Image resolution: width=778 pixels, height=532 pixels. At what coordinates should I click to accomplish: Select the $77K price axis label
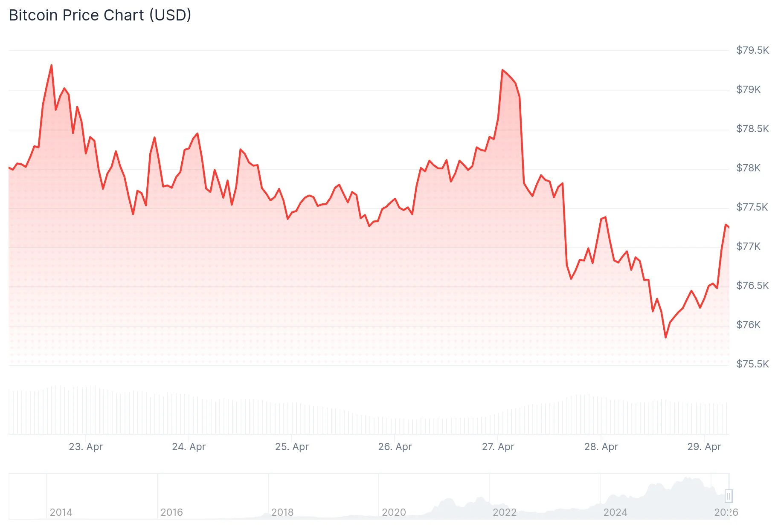pos(748,246)
